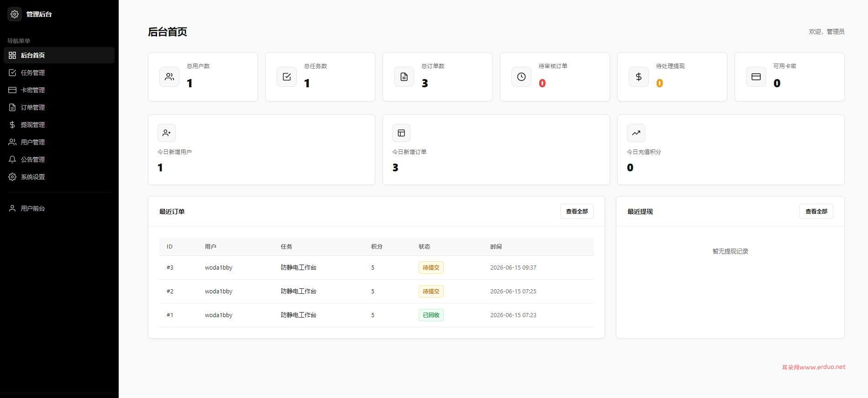Click the 状态 column header
868x398 pixels.
(x=424, y=247)
